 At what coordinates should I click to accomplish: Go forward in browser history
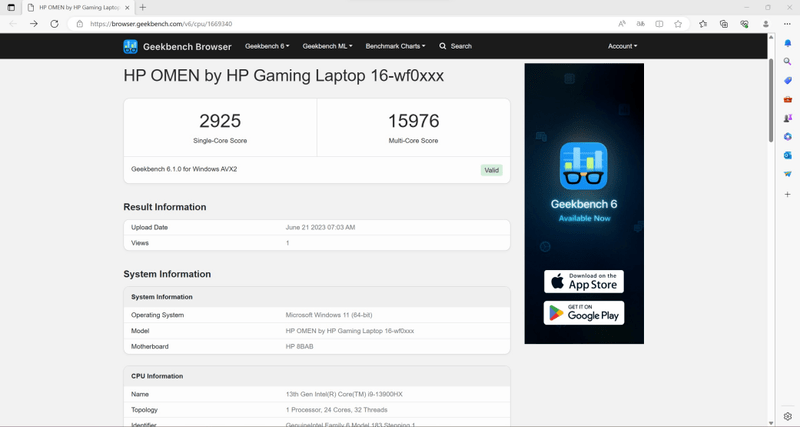coord(34,24)
